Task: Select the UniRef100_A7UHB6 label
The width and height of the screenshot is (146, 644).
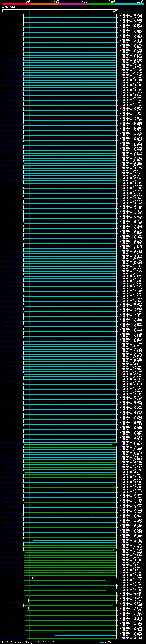Action: pyautogui.click(x=131, y=588)
